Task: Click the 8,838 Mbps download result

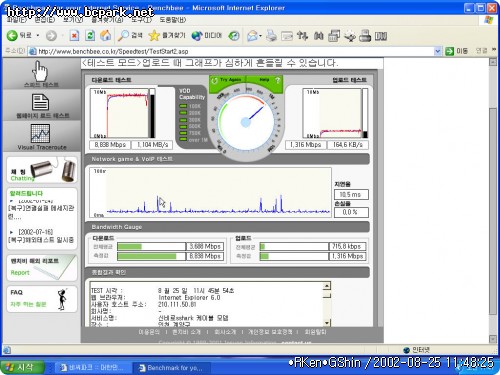Action: pos(110,145)
